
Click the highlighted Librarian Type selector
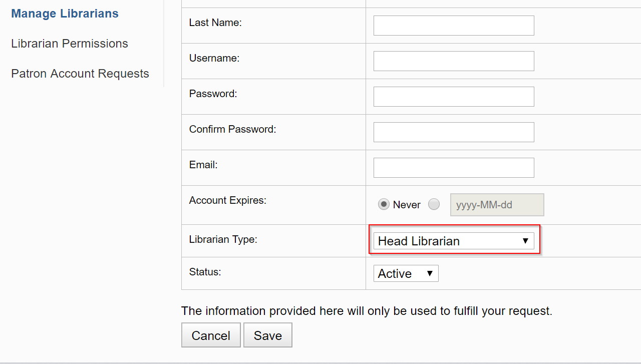[x=453, y=241]
